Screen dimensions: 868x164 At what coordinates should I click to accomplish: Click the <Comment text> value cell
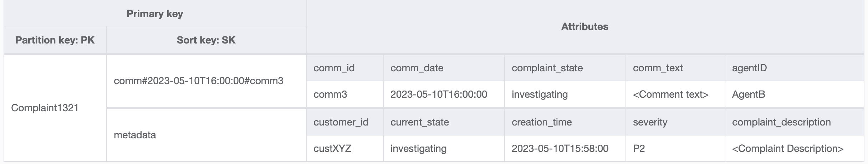coord(670,94)
